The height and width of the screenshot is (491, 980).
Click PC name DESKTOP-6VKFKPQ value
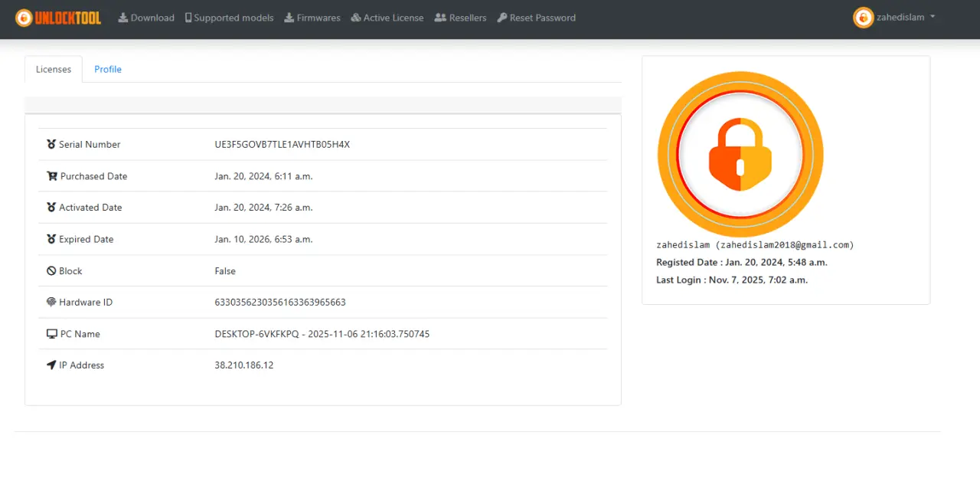322,334
